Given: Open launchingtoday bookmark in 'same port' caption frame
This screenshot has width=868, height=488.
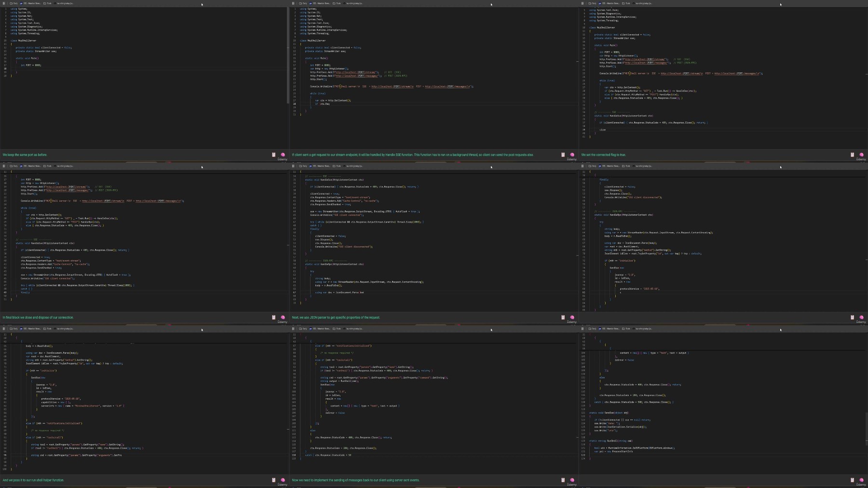Looking at the screenshot, I should (x=63, y=3).
